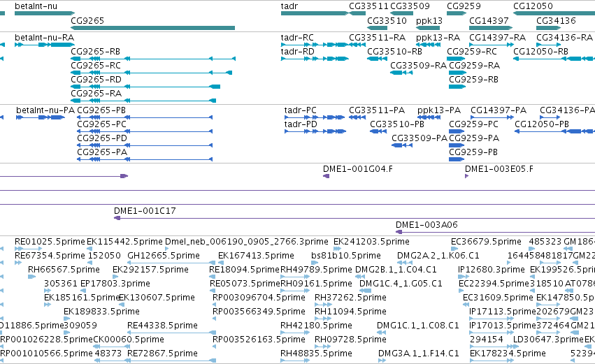The height and width of the screenshot is (364, 595).
Task: Select gene CG33509
Action: (x=401, y=13)
